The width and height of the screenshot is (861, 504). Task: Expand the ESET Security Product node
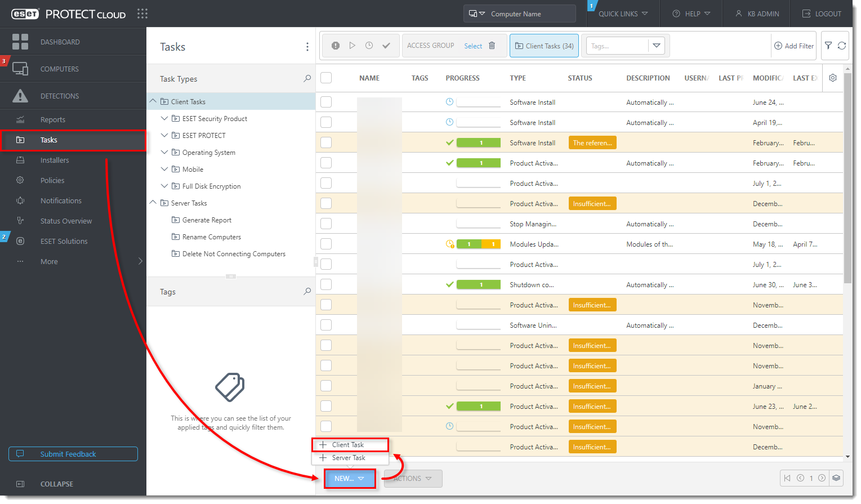coord(164,119)
